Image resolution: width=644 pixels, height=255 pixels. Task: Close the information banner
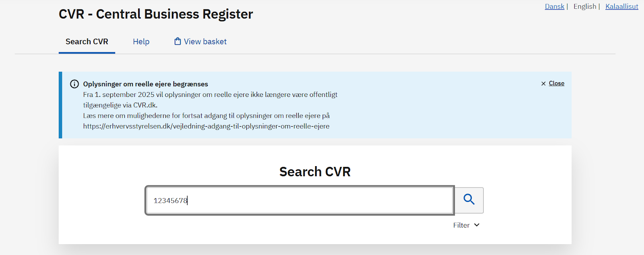pyautogui.click(x=551, y=83)
